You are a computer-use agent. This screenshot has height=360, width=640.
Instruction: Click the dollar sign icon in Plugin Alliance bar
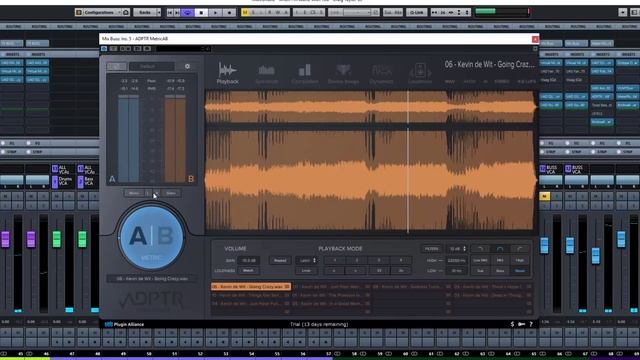512,324
